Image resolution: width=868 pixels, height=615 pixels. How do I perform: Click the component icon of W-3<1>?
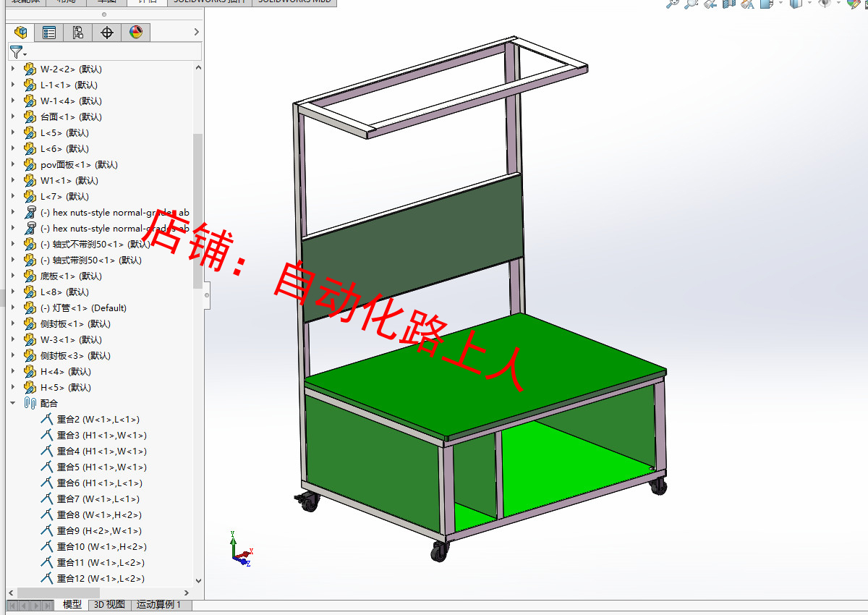click(30, 340)
